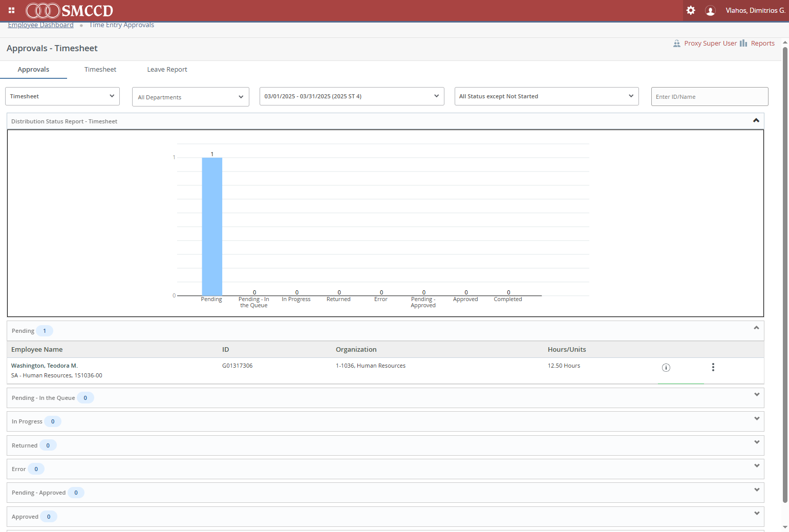Expand the Approved section
Screen dimensions: 789x532
coord(757,514)
